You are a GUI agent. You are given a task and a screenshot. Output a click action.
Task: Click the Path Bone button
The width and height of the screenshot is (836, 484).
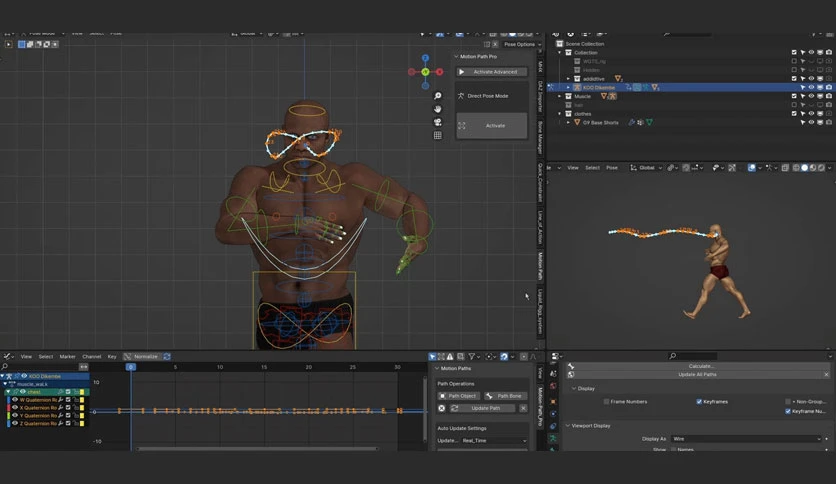[x=505, y=396]
